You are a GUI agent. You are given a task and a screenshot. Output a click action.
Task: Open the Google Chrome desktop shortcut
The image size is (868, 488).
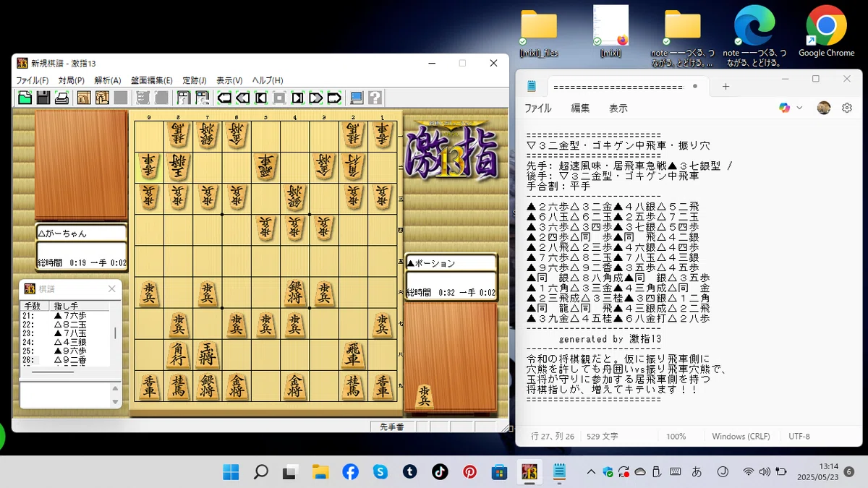[826, 33]
